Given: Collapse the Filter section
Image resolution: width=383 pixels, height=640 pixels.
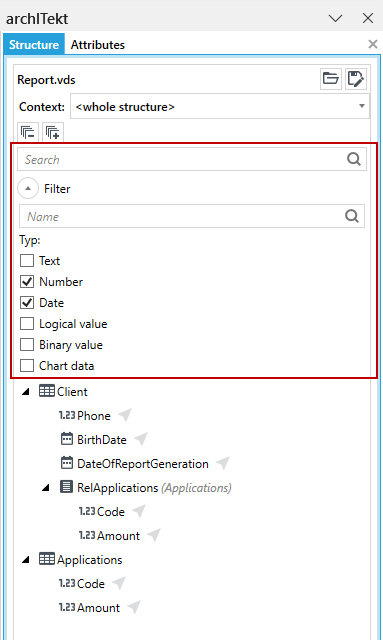Looking at the screenshot, I should [x=28, y=189].
